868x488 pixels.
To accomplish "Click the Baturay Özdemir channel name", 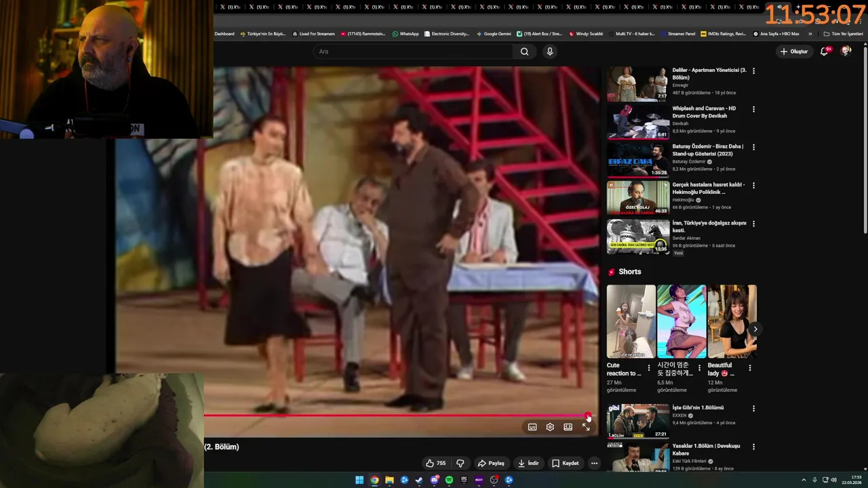I will pyautogui.click(x=689, y=161).
